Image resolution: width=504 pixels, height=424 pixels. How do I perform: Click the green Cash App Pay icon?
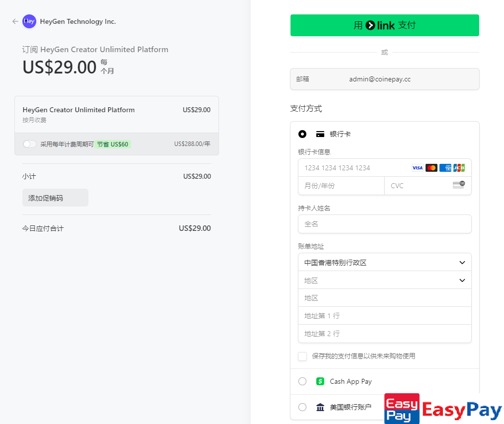click(320, 381)
